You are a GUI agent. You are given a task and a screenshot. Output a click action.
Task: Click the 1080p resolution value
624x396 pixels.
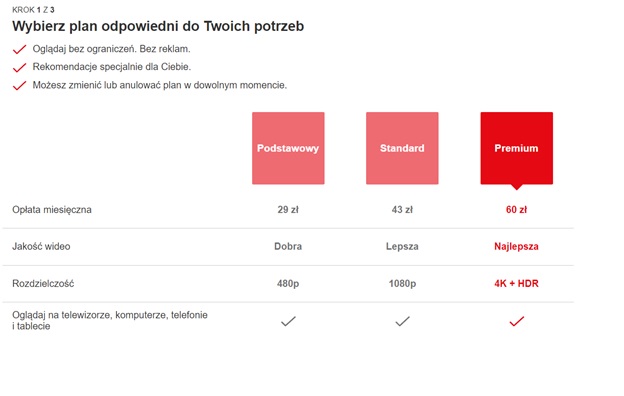402,283
